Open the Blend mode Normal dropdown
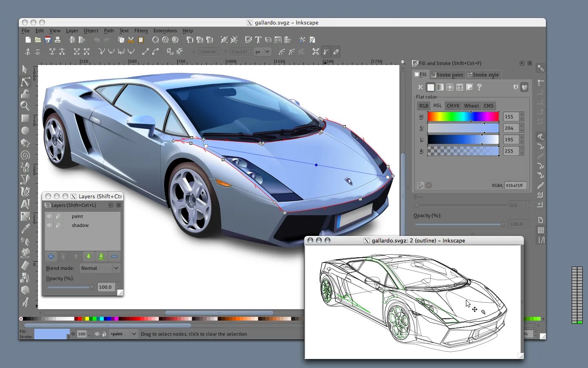 pyautogui.click(x=99, y=268)
